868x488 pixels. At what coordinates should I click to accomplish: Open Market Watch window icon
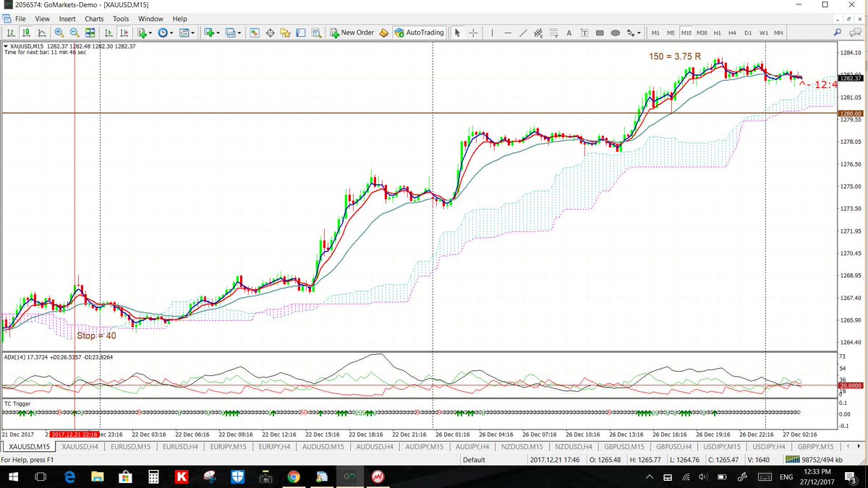click(255, 33)
